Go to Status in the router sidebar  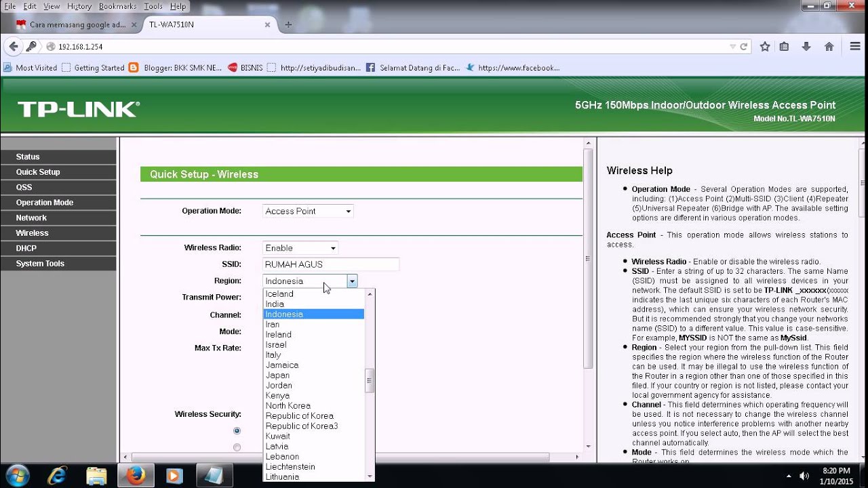point(58,157)
